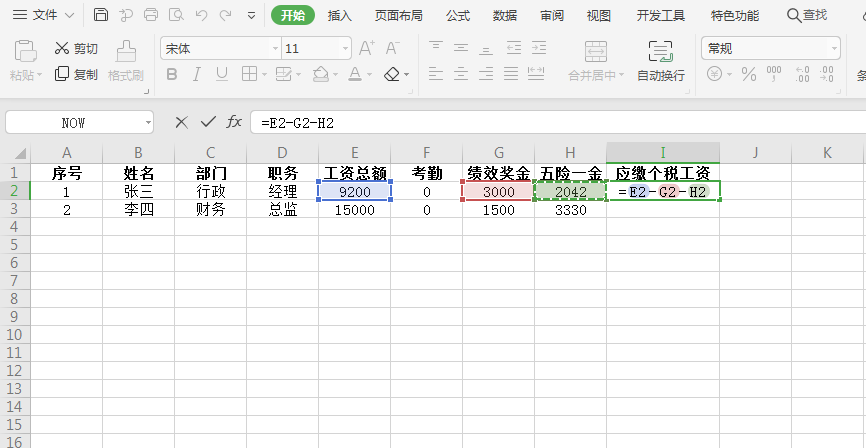
Task: Toggle italic formatting with I button
Action: (x=197, y=74)
